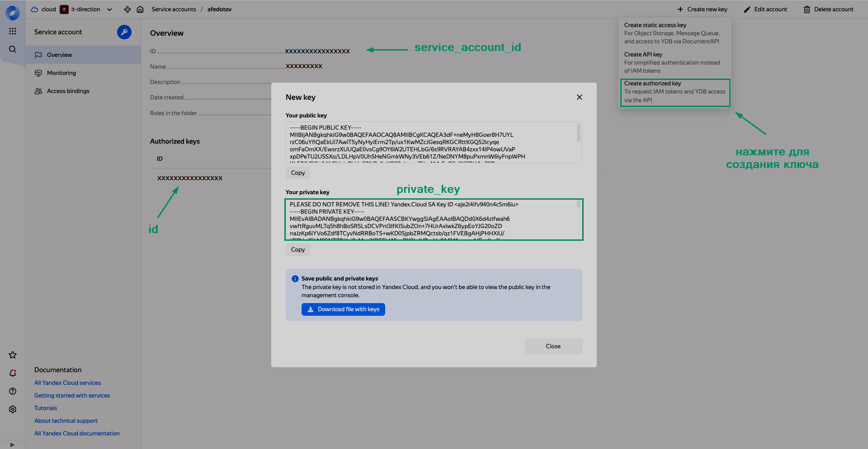Click the search magnifier icon in left rail
This screenshot has height=449, width=868.
pos(13,49)
